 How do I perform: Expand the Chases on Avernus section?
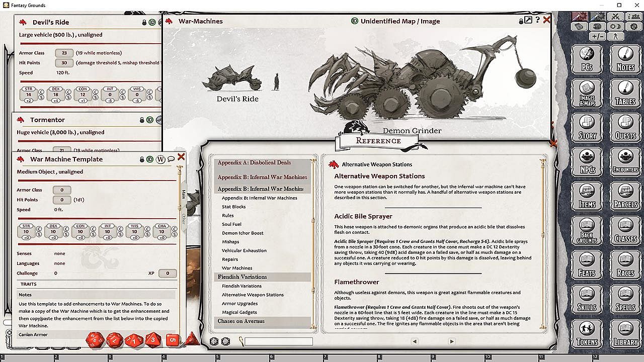tap(263, 321)
